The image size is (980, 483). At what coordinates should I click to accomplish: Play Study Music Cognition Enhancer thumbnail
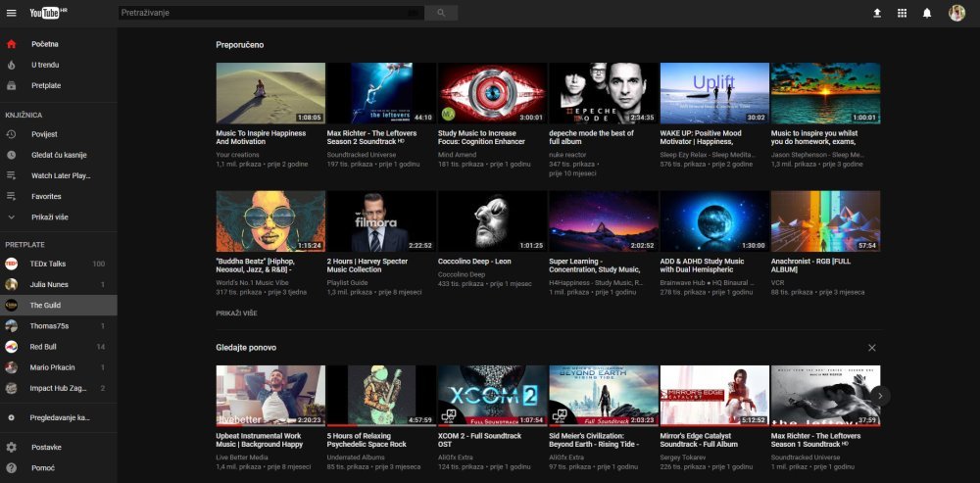pyautogui.click(x=493, y=93)
